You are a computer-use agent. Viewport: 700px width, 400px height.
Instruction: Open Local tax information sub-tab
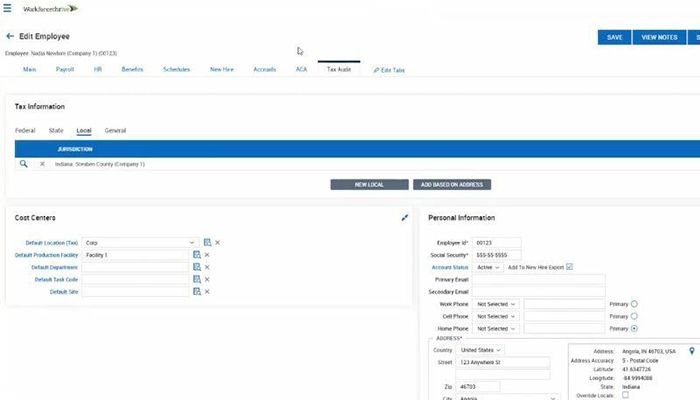(83, 130)
